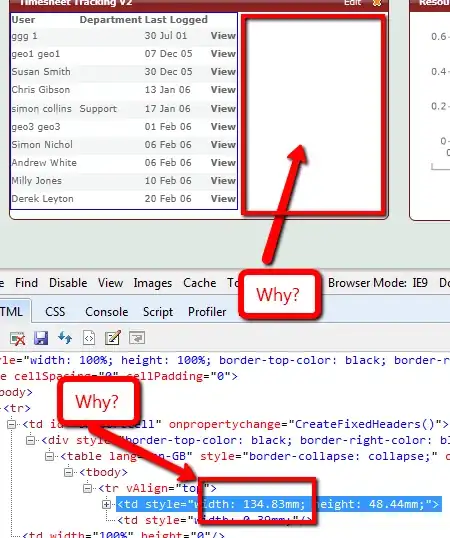Click the Milly Jones user name
Viewport: 450px width, 538px height.
[x=36, y=181]
